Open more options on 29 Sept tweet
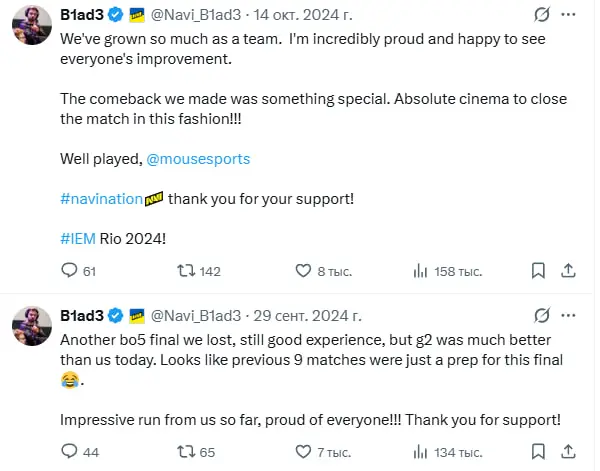The width and height of the screenshot is (600, 471). pyautogui.click(x=572, y=315)
